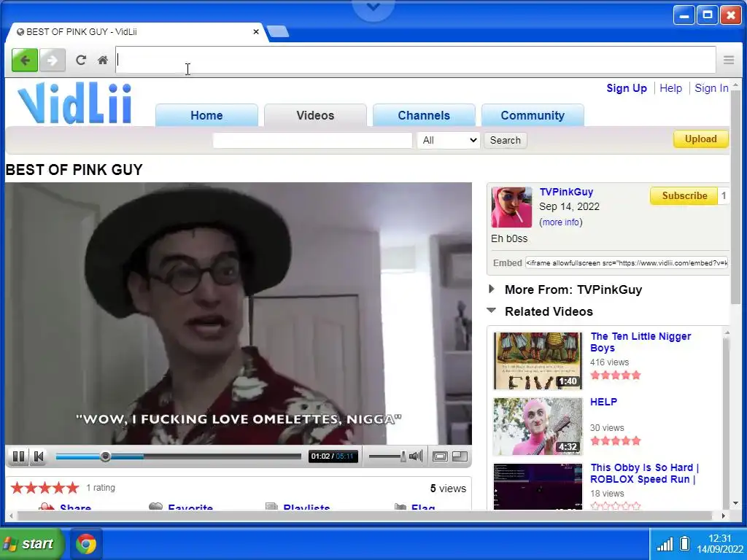Click the 01:02 / 05:11 time display

pos(333,456)
